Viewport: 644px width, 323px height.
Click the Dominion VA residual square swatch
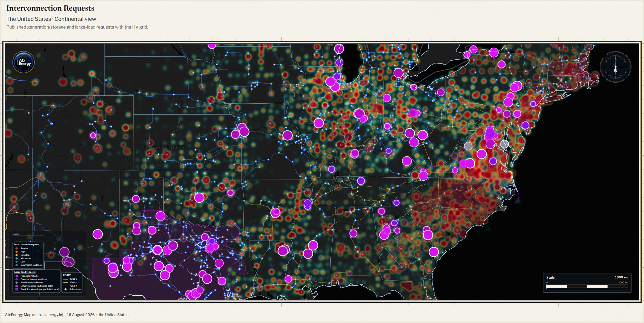pos(16,289)
